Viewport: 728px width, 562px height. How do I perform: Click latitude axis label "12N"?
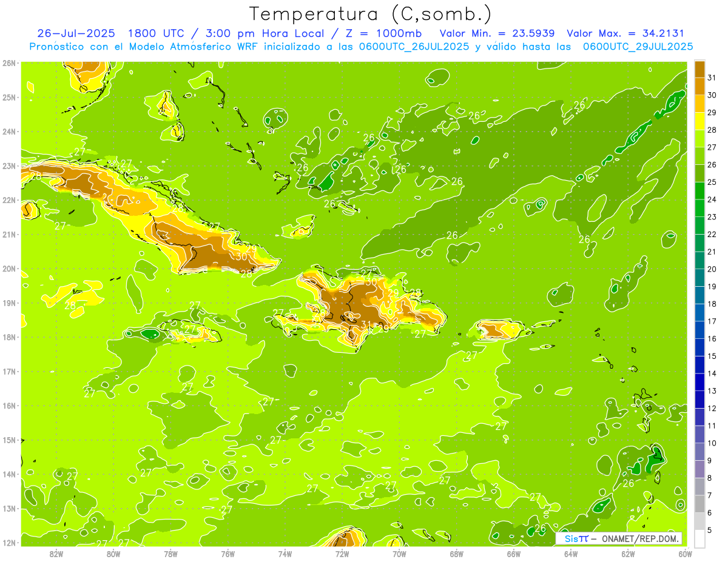click(x=8, y=543)
